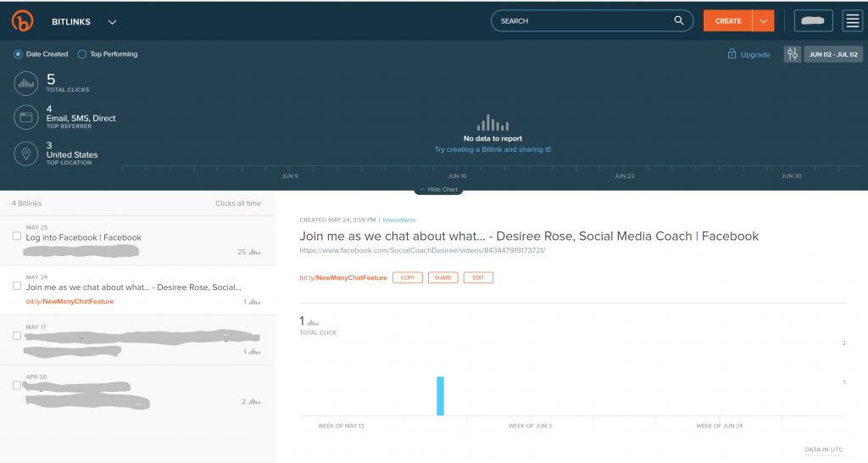The image size is (868, 463).
Task: Select the Date Created radio button
Action: click(19, 54)
